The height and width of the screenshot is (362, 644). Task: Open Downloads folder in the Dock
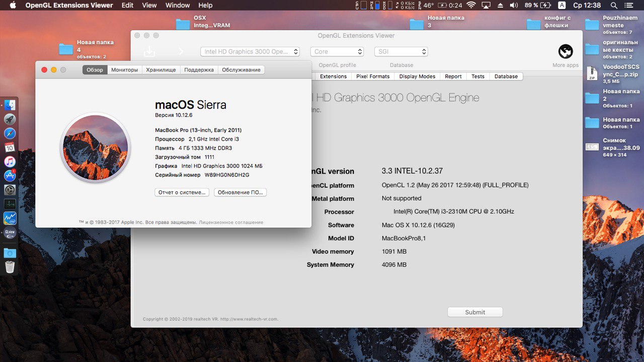coord(10,253)
